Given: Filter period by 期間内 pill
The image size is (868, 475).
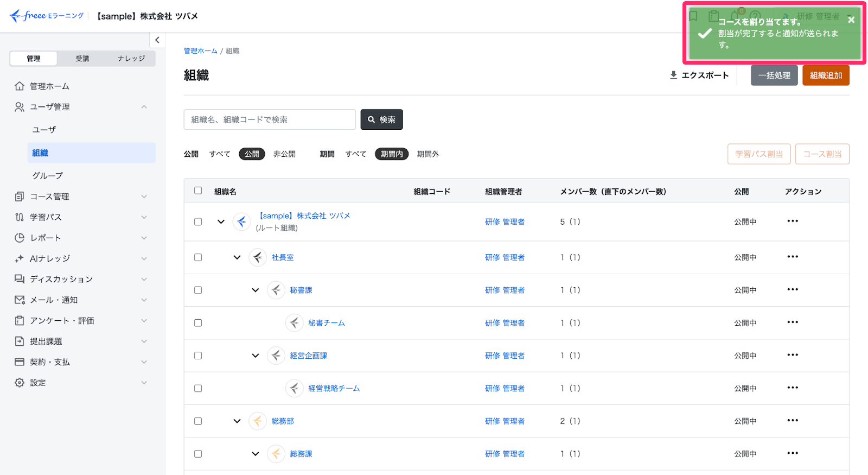Looking at the screenshot, I should 392,154.
